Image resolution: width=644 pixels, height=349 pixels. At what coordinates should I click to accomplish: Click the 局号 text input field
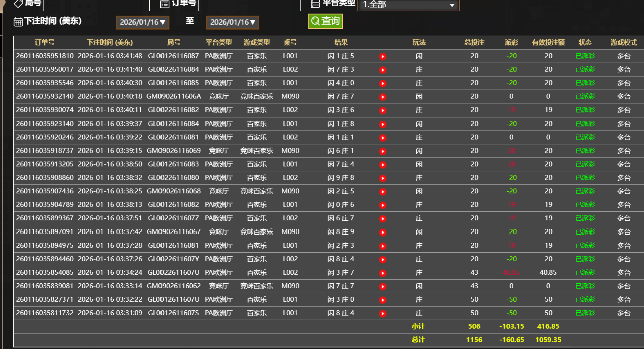coord(96,5)
